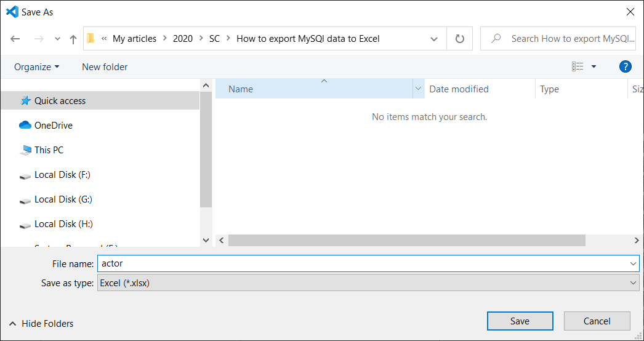The image size is (644, 341).
Task: Click the File name text field
Action: click(363, 263)
